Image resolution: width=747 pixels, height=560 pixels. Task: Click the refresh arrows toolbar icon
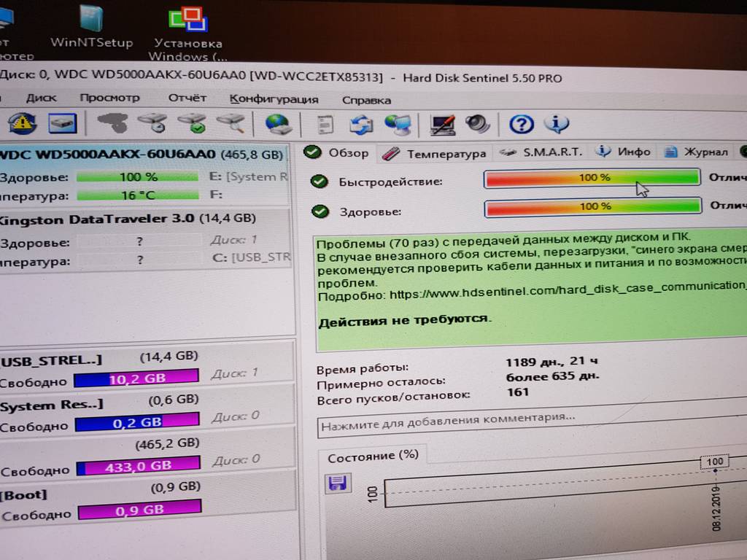click(x=361, y=125)
